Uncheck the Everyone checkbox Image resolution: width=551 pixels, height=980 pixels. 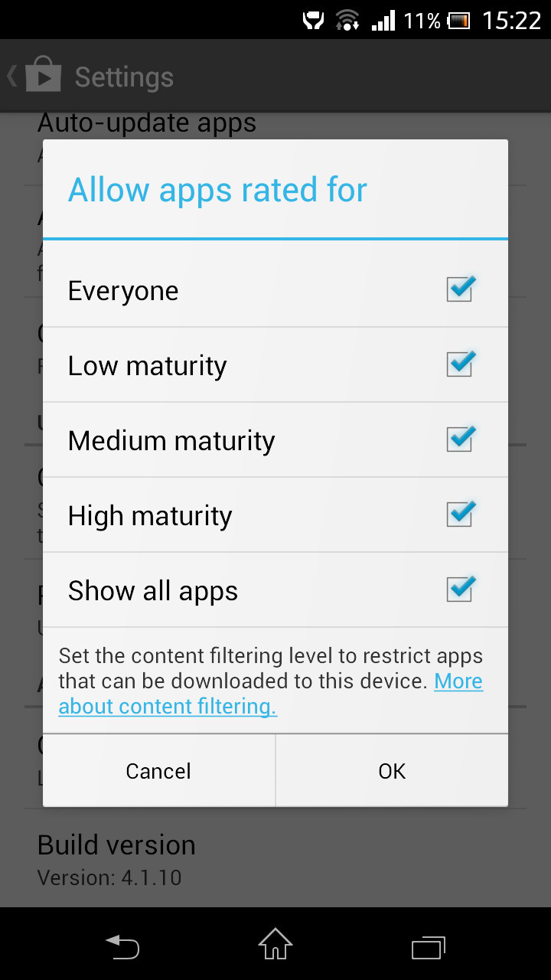(x=461, y=289)
